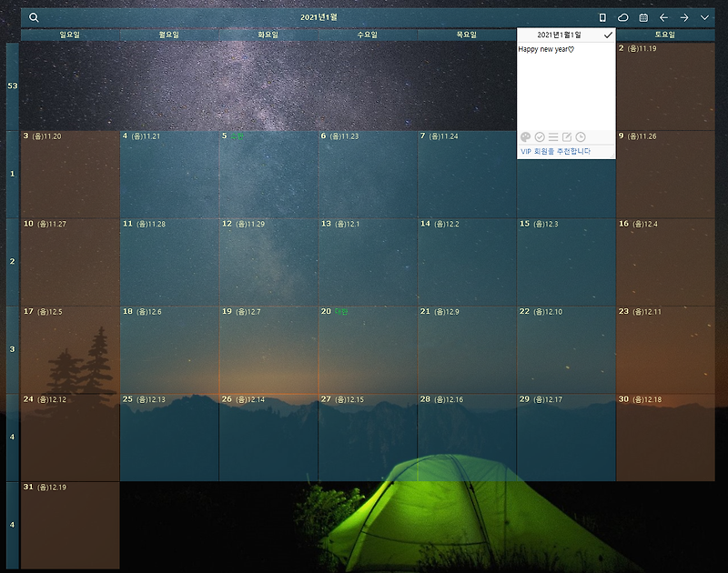
Task: Click the 수요일 column header
Action: click(x=368, y=35)
